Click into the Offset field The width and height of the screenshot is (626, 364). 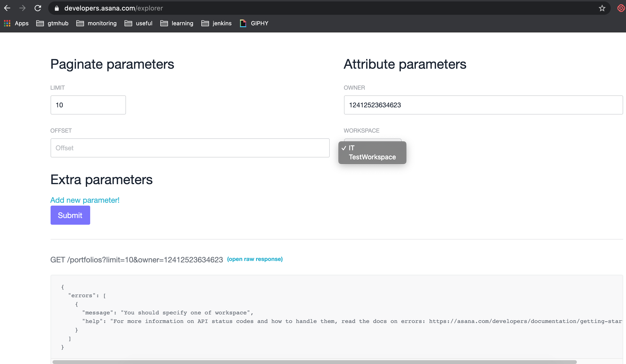[190, 148]
